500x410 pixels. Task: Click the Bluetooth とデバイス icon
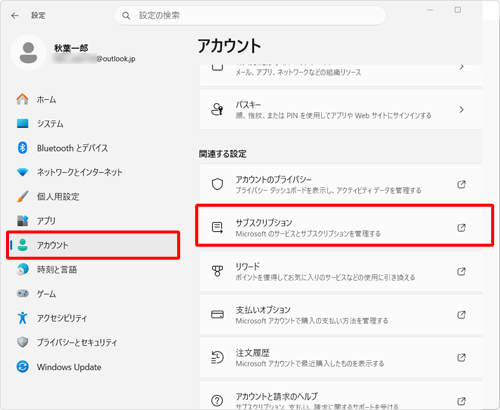(x=22, y=148)
